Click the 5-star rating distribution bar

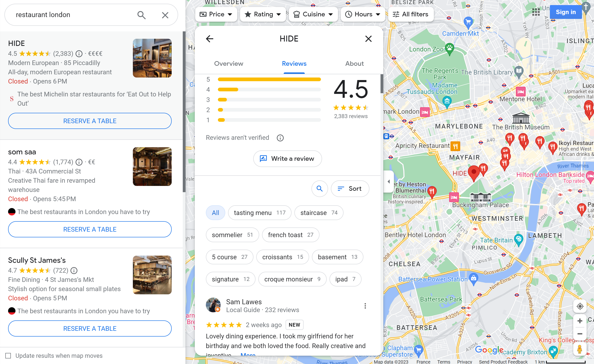(269, 79)
